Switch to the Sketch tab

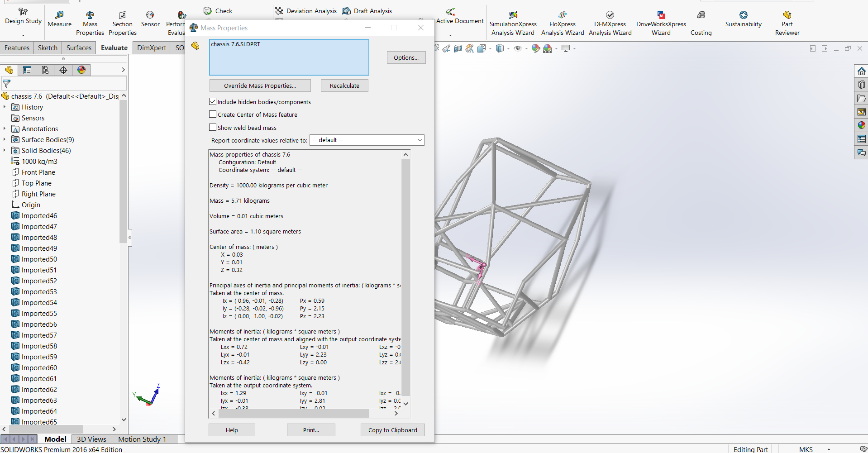[x=48, y=48]
